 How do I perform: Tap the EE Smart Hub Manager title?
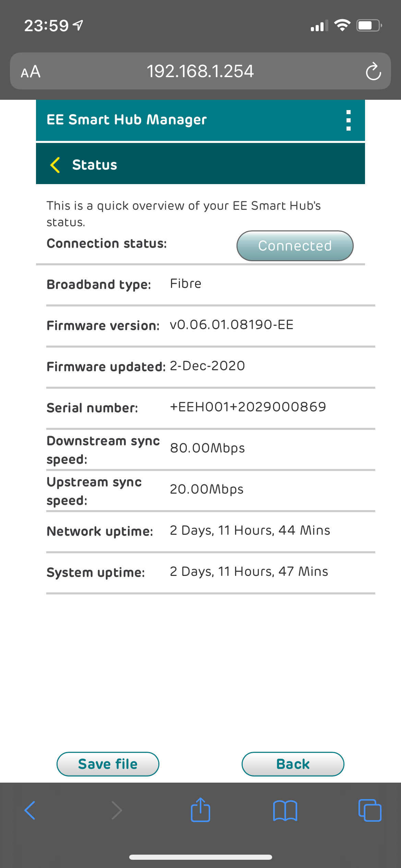(126, 120)
